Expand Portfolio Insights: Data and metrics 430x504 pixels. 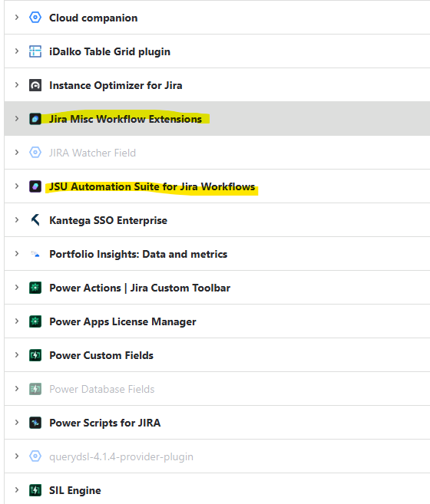click(x=17, y=254)
